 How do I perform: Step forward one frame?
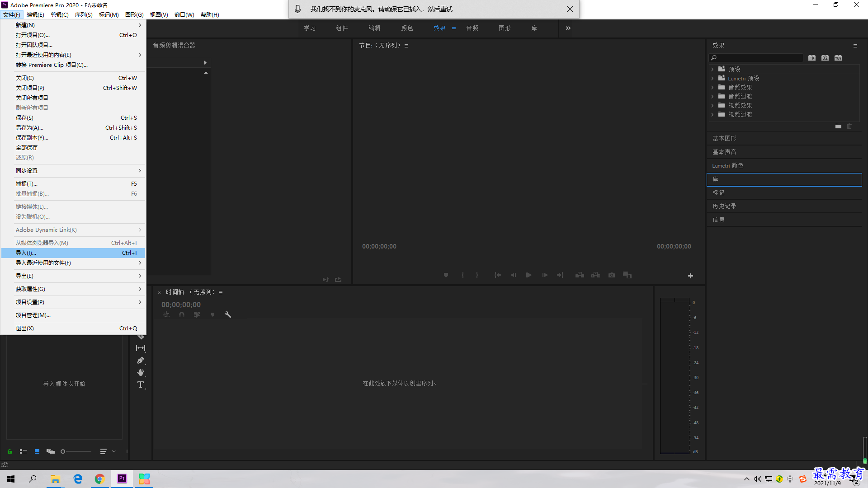pyautogui.click(x=545, y=275)
